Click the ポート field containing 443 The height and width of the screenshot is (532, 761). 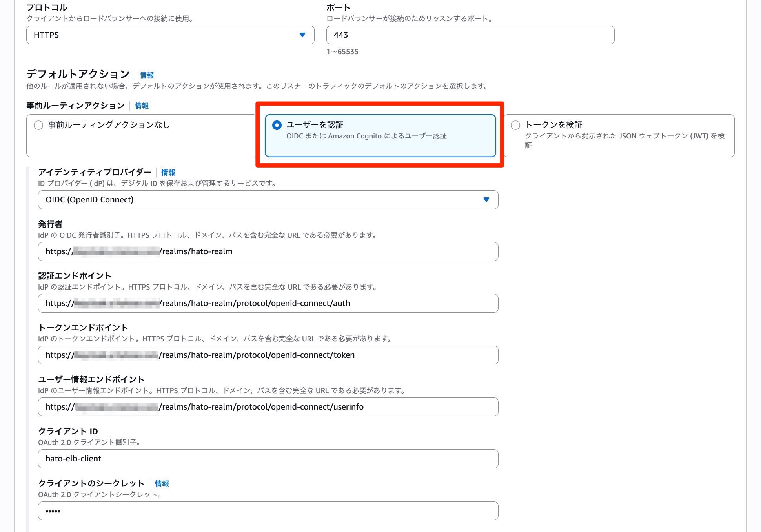click(x=470, y=35)
